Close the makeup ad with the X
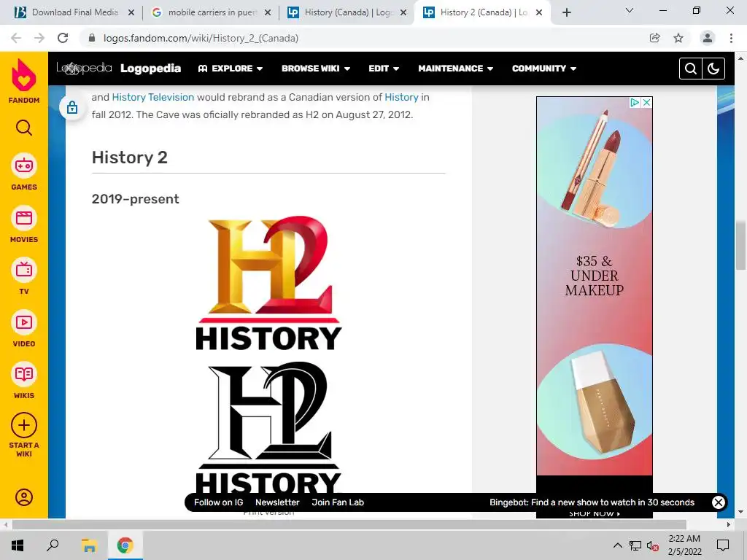747x560 pixels. [x=646, y=102]
